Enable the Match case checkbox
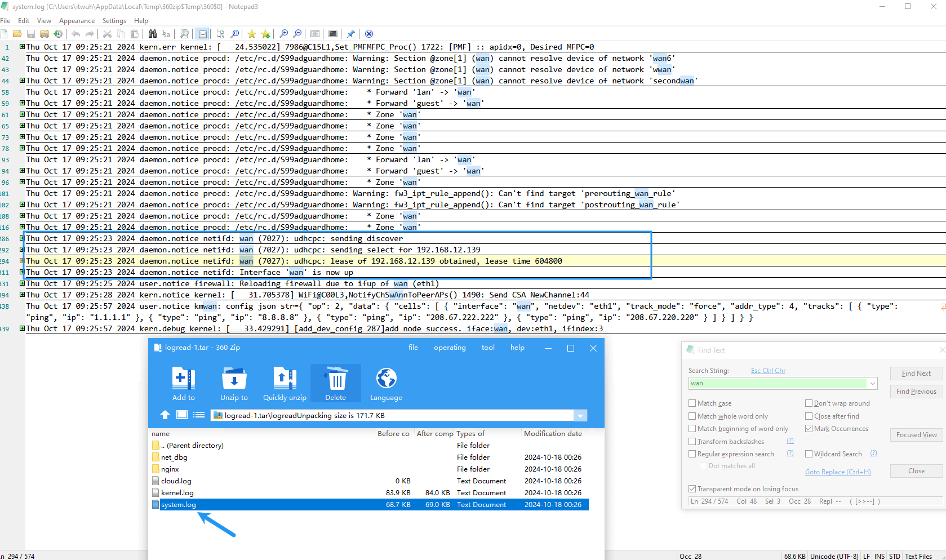The image size is (946, 560). click(692, 403)
